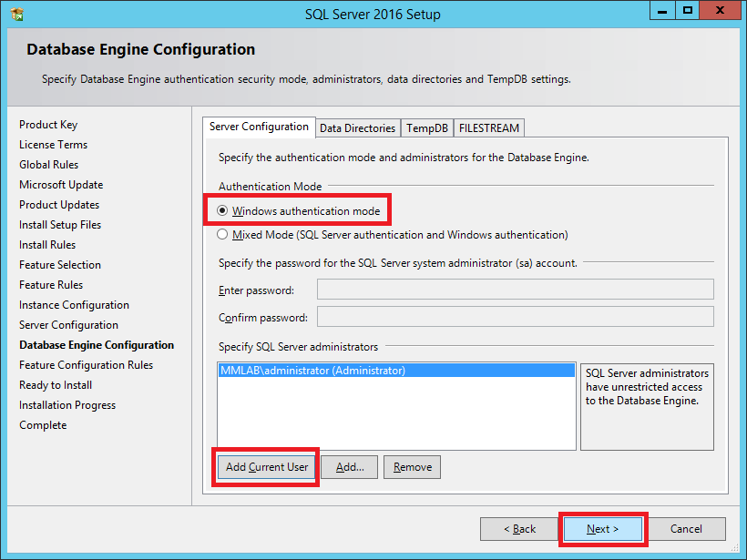Click the Add Current User button

[x=267, y=467]
